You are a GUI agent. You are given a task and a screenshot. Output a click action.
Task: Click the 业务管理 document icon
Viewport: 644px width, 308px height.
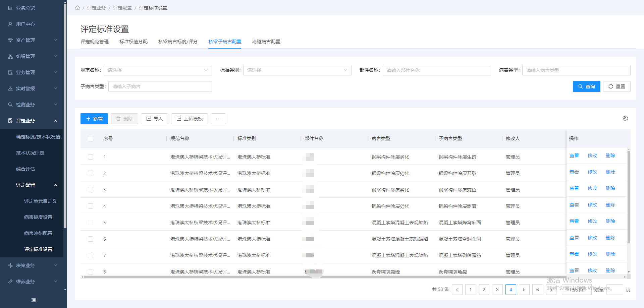click(10, 72)
